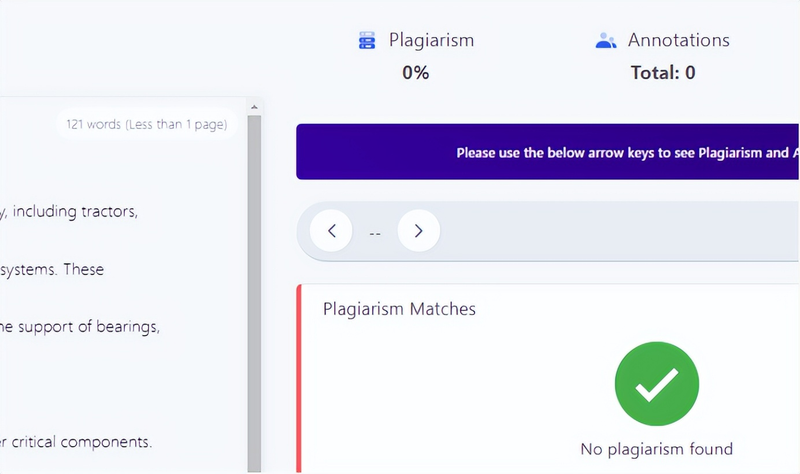Viewport: 800px width, 474px height.
Task: Click the Plagiarism Matches panel title
Action: [399, 309]
